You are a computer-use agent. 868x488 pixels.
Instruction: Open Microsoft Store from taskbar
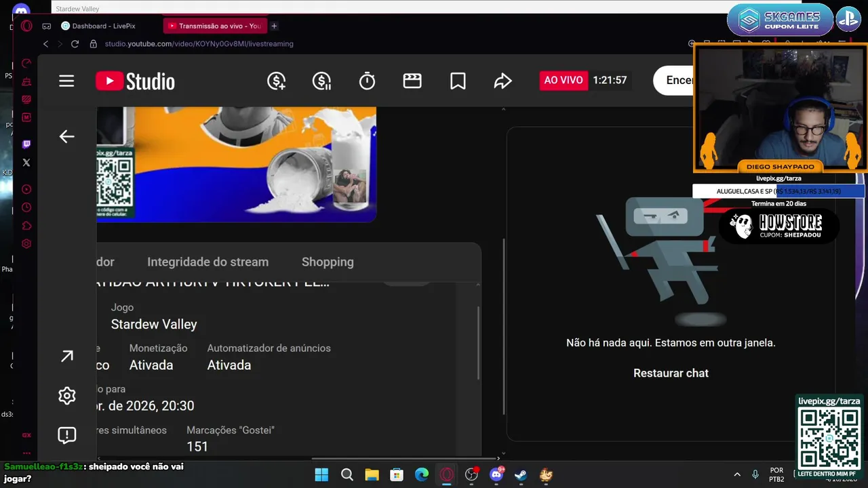click(397, 475)
